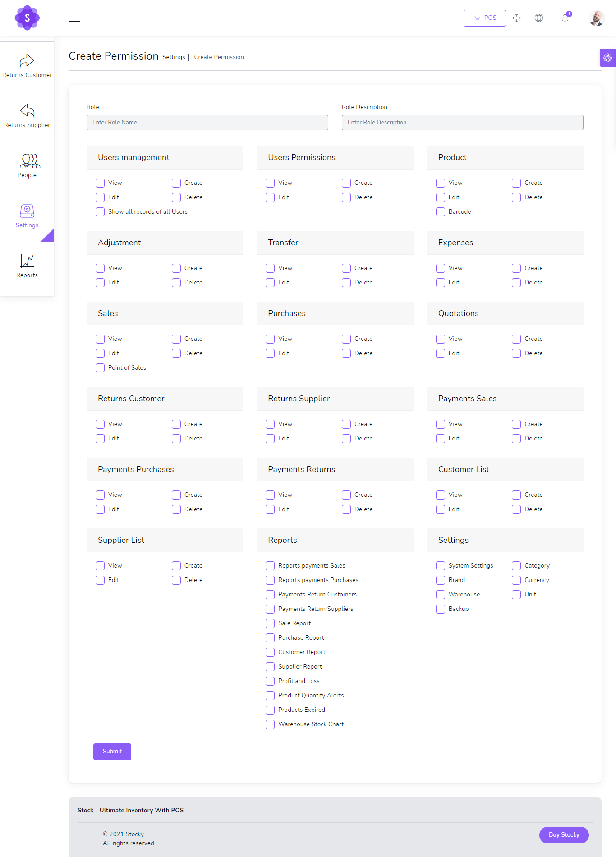616x857 pixels.
Task: Enable Show all records of all Users
Action: 100,212
